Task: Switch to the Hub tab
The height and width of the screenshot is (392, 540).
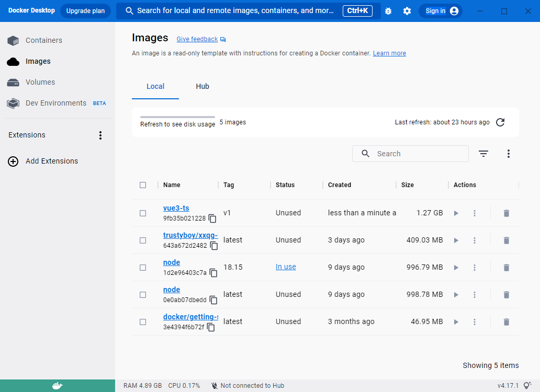Action: pyautogui.click(x=203, y=86)
